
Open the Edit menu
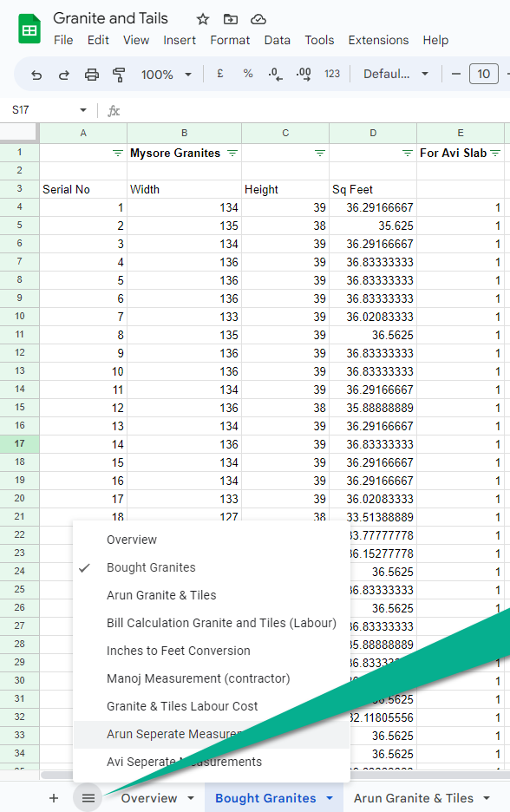coord(98,41)
